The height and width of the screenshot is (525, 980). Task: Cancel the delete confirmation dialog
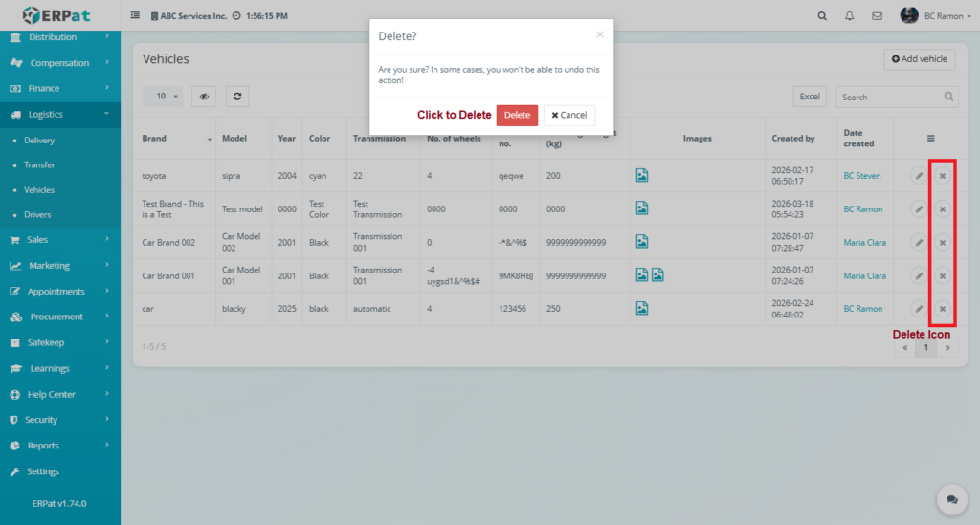click(x=569, y=115)
